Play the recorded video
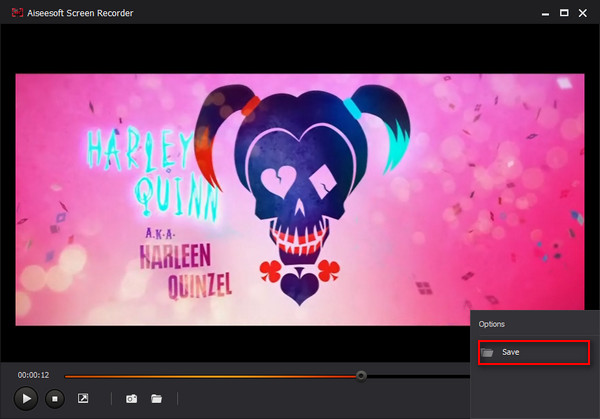Image resolution: width=600 pixels, height=419 pixels. (x=26, y=398)
